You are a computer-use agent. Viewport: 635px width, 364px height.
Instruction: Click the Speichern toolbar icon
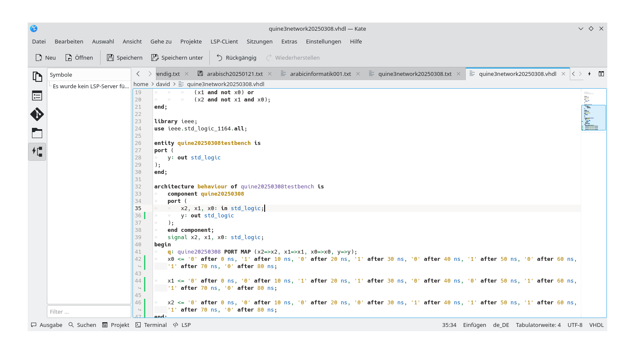(x=124, y=58)
